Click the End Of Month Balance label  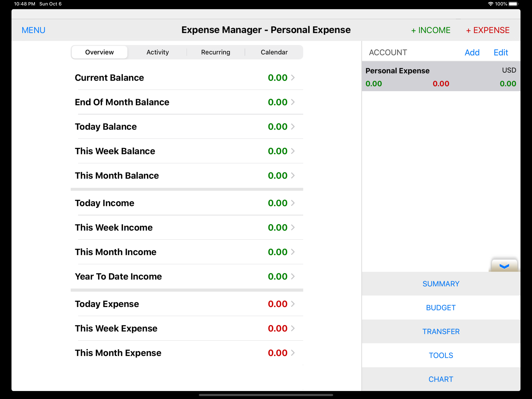pos(122,102)
